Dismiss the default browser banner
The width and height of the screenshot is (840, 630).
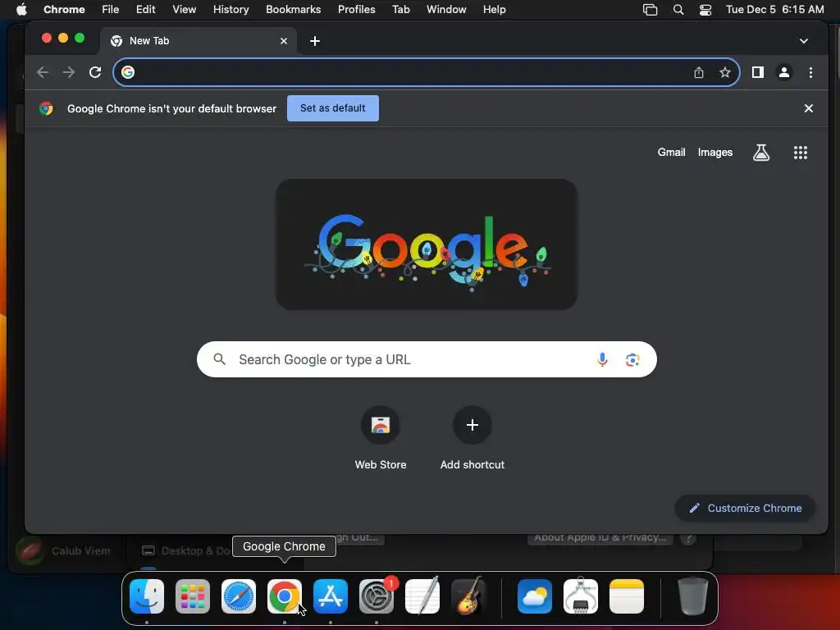[x=808, y=108]
